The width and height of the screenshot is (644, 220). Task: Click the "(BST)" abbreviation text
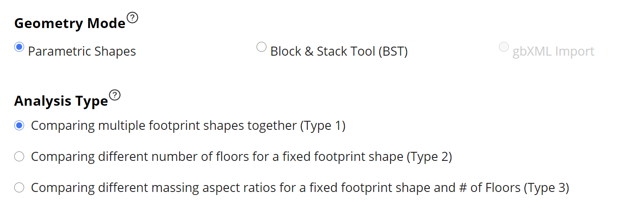click(x=393, y=51)
